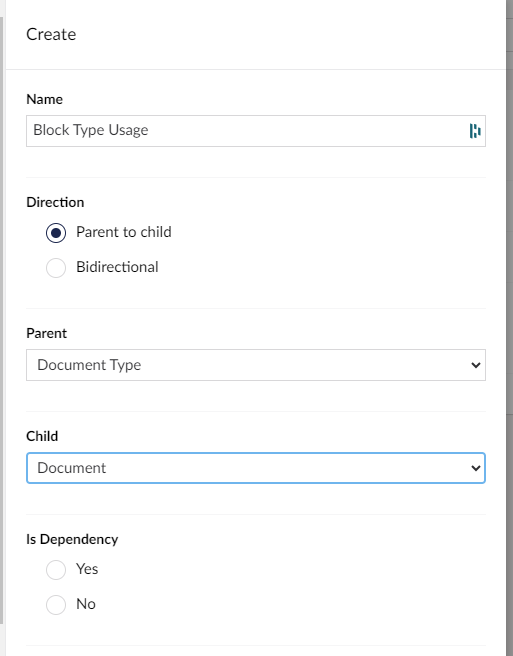Click the 'No' label text
The height and width of the screenshot is (656, 513).
tap(86, 604)
